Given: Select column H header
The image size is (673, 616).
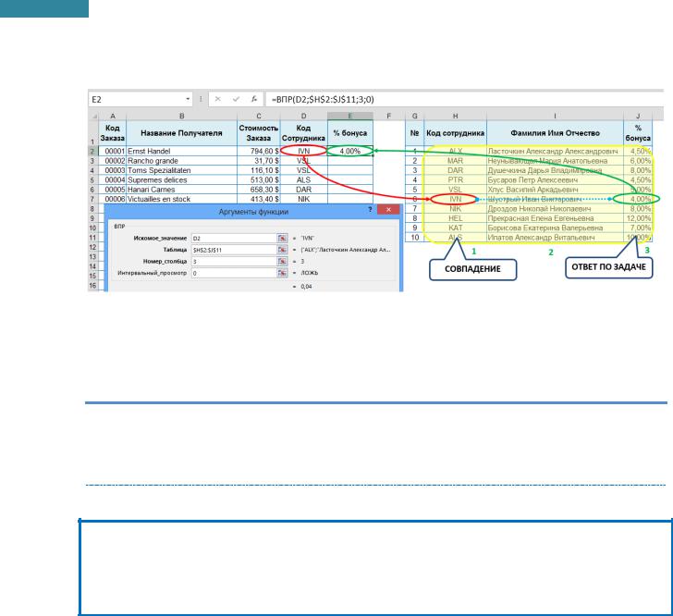Looking at the screenshot, I should [x=456, y=116].
